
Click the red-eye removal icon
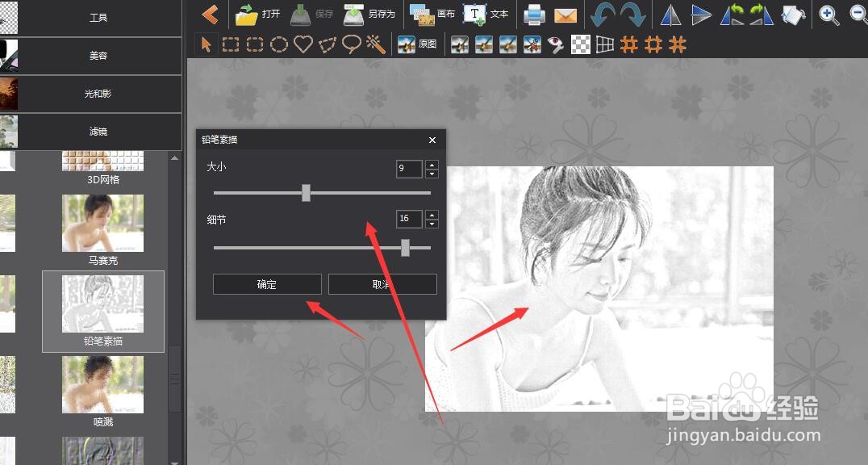[x=556, y=44]
